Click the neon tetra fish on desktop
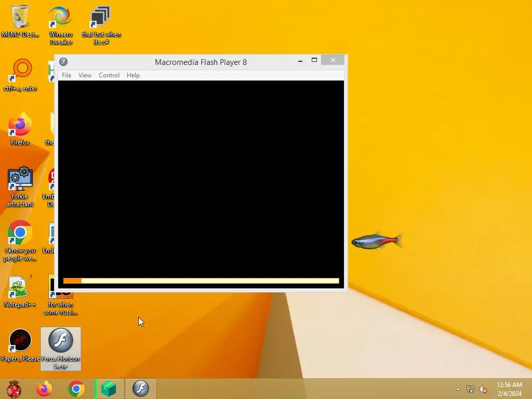This screenshot has height=399, width=532. click(x=377, y=241)
